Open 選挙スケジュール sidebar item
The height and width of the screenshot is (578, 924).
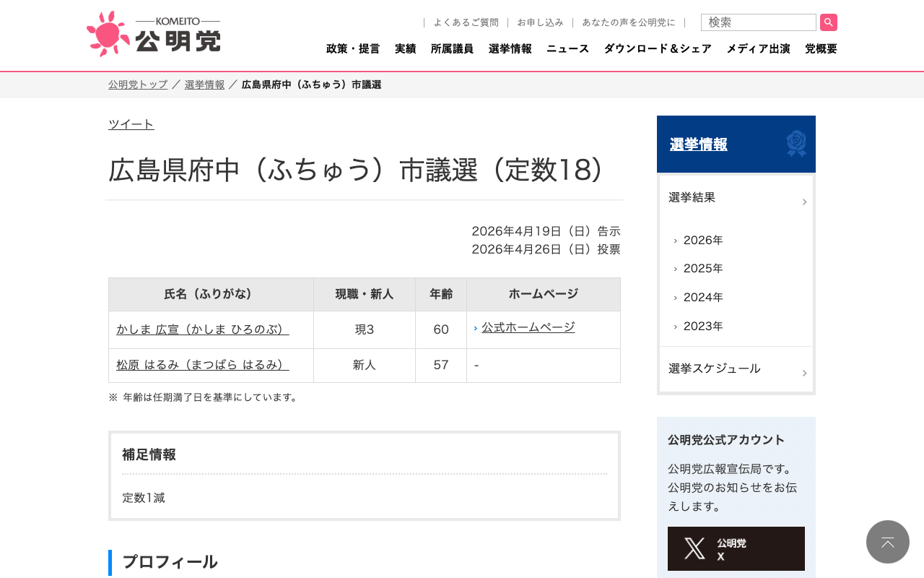click(x=736, y=369)
